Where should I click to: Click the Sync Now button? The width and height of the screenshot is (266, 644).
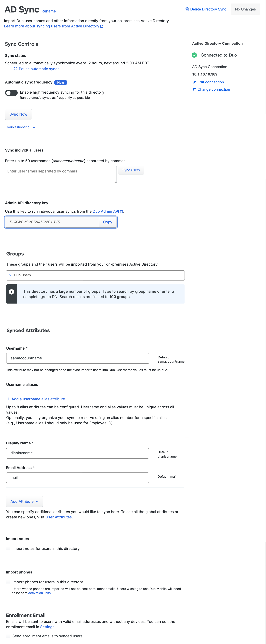18,114
